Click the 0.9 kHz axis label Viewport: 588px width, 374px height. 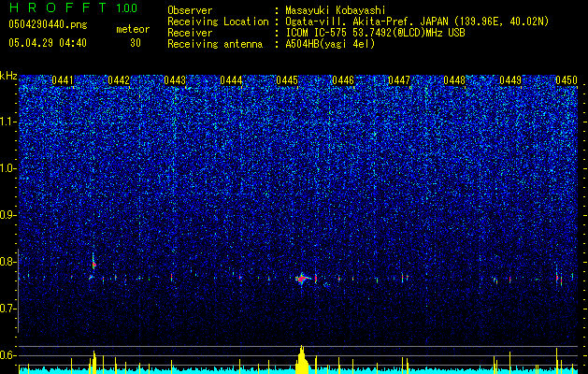point(8,215)
